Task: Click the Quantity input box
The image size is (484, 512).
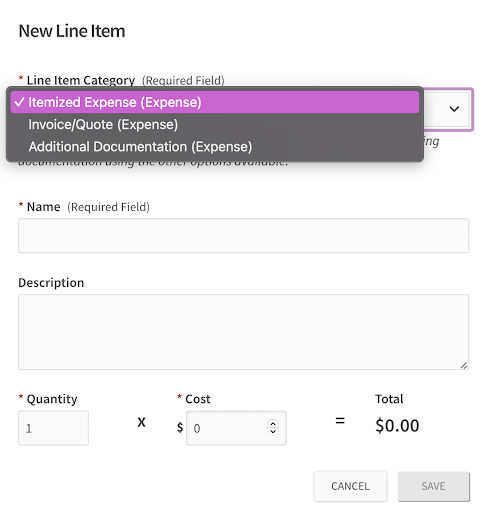Action: (x=53, y=428)
